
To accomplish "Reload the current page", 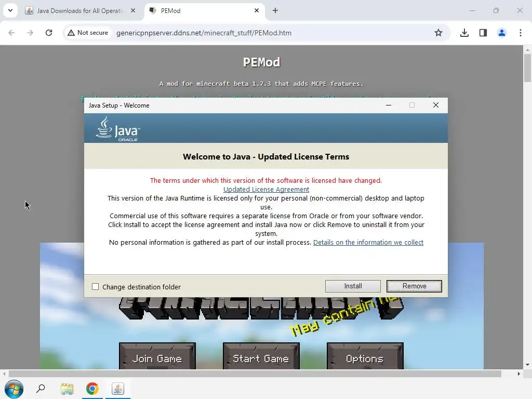I will (49, 33).
